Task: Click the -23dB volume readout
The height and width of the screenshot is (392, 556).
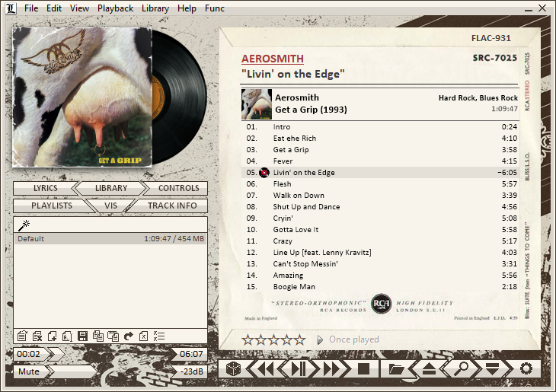Action: [x=191, y=371]
